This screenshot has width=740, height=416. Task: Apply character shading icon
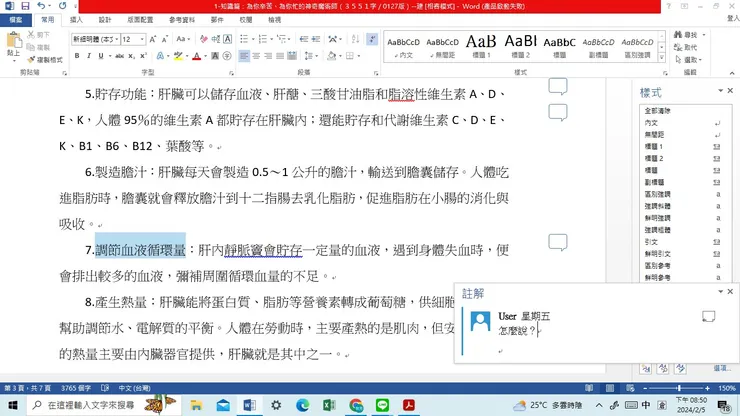tap(215, 56)
